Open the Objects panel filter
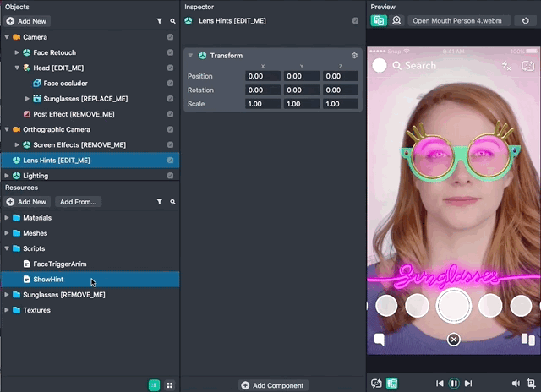This screenshot has width=541, height=392. [x=159, y=20]
